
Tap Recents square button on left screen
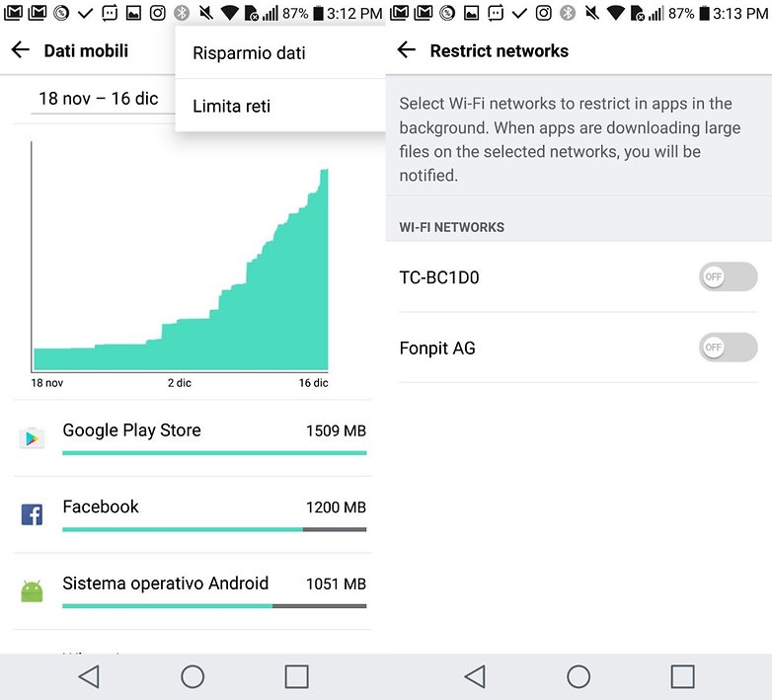coord(297,676)
